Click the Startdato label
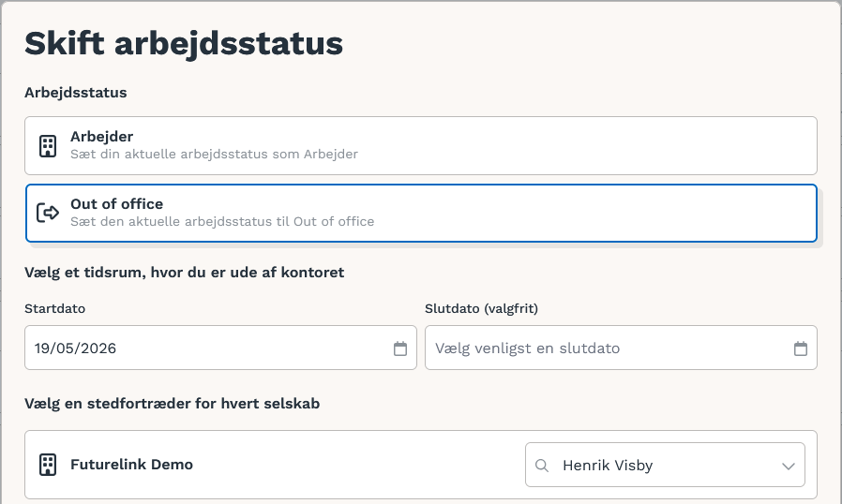The height and width of the screenshot is (504, 842). coord(54,308)
